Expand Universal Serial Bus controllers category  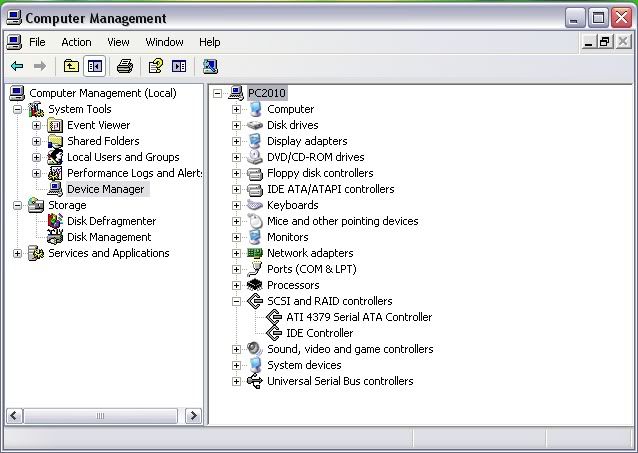click(x=236, y=381)
